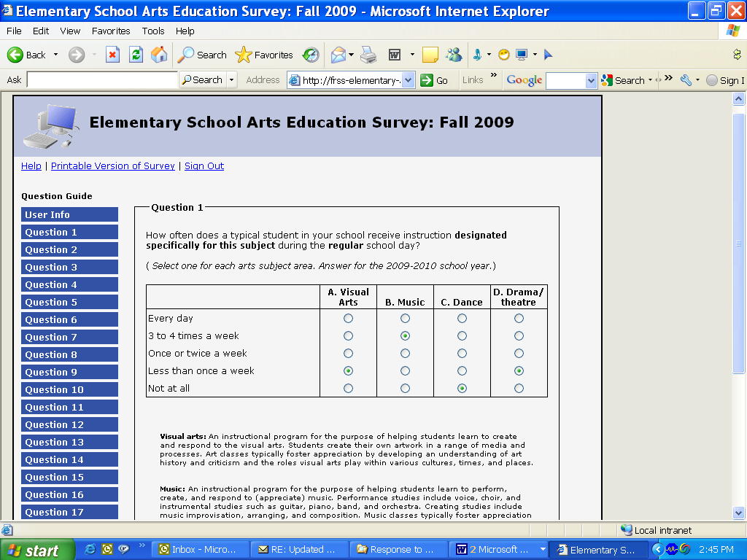Image resolution: width=747 pixels, height=560 pixels.
Task: Click the Ask search text field
Action: tap(102, 80)
